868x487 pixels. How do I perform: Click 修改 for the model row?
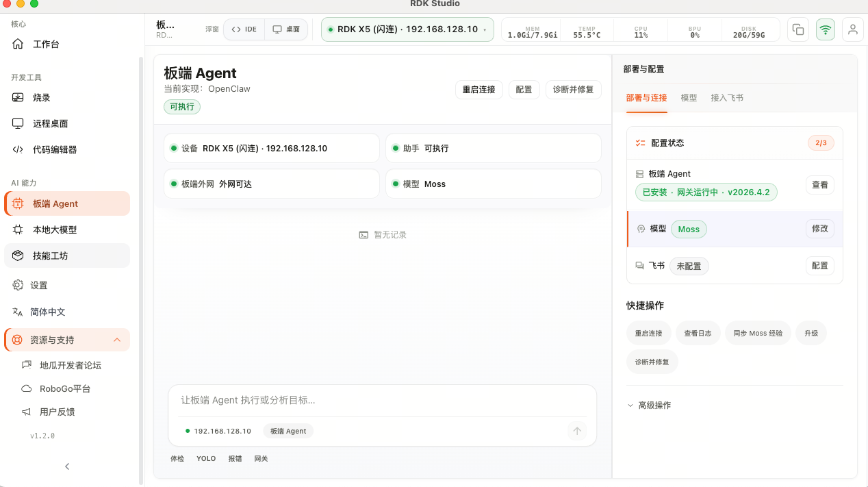pos(819,229)
